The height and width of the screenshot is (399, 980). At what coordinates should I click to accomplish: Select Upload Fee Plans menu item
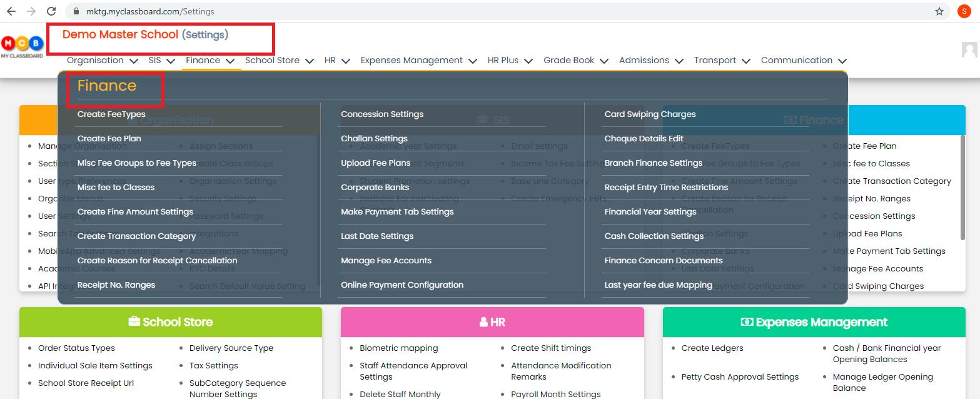pos(375,163)
